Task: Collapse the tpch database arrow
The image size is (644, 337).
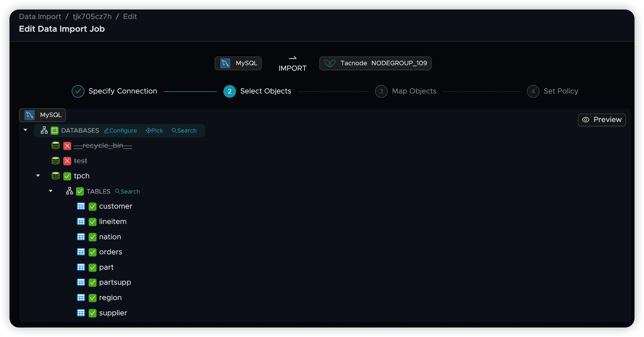Action: point(38,176)
